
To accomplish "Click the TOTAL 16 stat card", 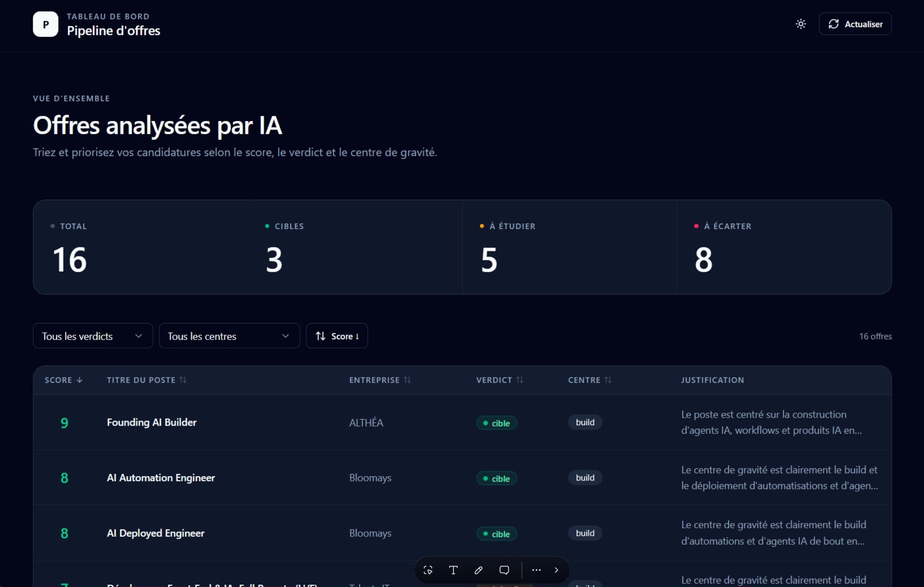I will click(x=141, y=247).
